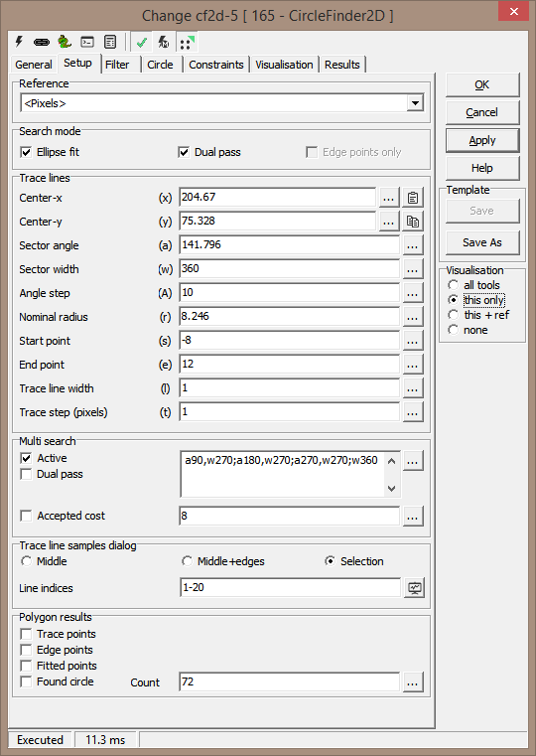
Task: Switch to the Circle tab
Action: tap(160, 65)
